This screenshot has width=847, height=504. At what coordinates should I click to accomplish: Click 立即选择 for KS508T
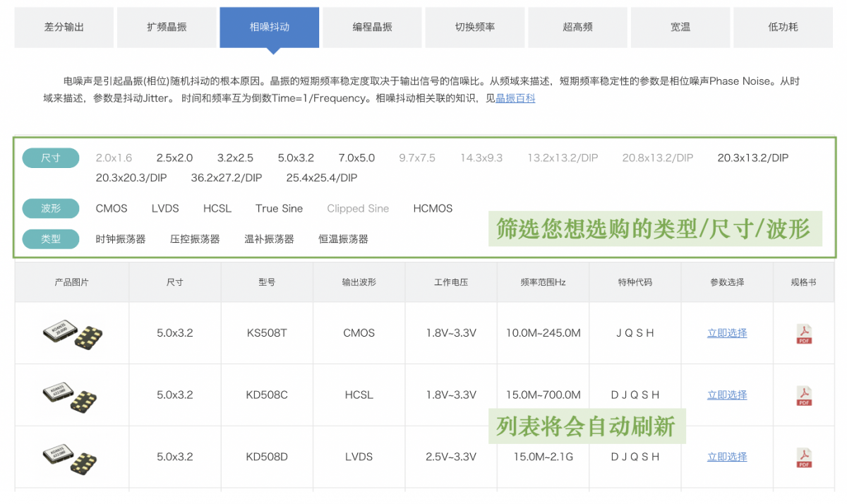727,333
